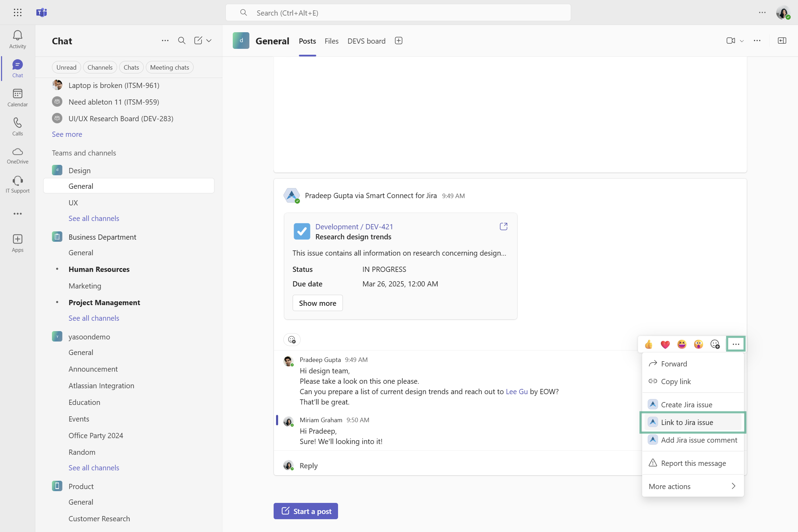Toggle the Unread filter chip
The image size is (798, 532).
click(x=66, y=67)
